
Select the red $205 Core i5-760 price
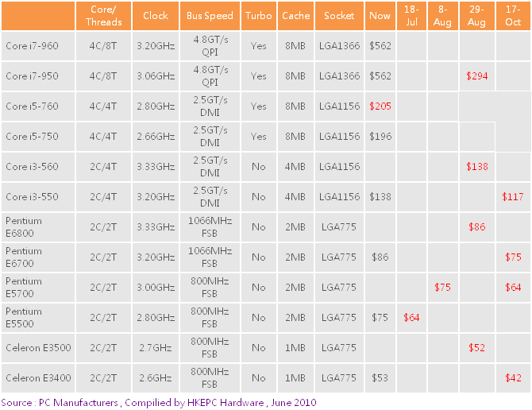380,106
